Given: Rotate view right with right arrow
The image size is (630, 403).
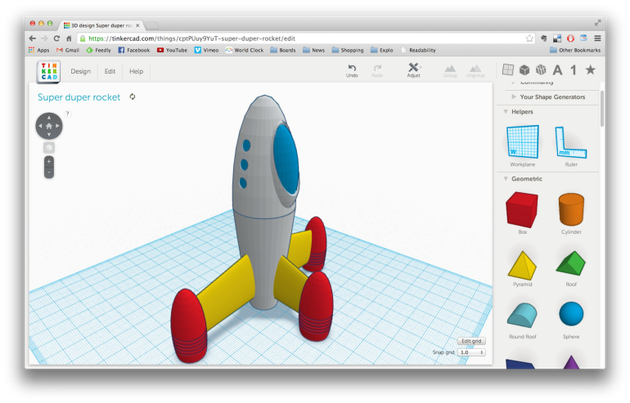Looking at the screenshot, I should pyautogui.click(x=58, y=126).
